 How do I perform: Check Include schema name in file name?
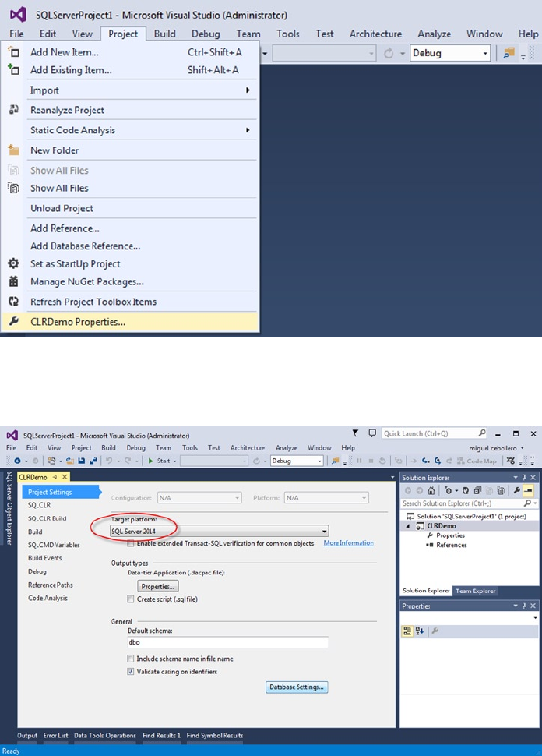[x=130, y=659]
